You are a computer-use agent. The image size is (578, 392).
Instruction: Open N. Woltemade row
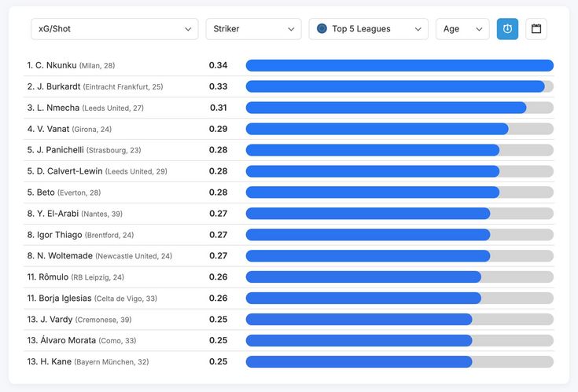pos(289,256)
